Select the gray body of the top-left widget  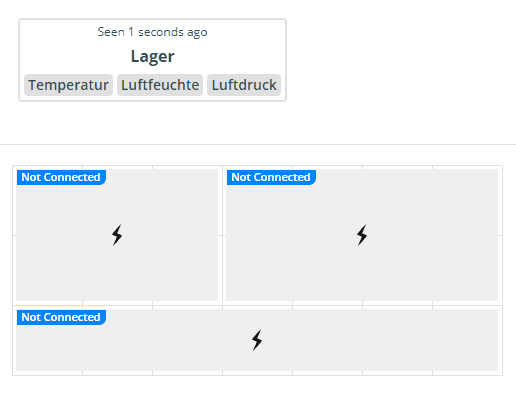coord(117,267)
